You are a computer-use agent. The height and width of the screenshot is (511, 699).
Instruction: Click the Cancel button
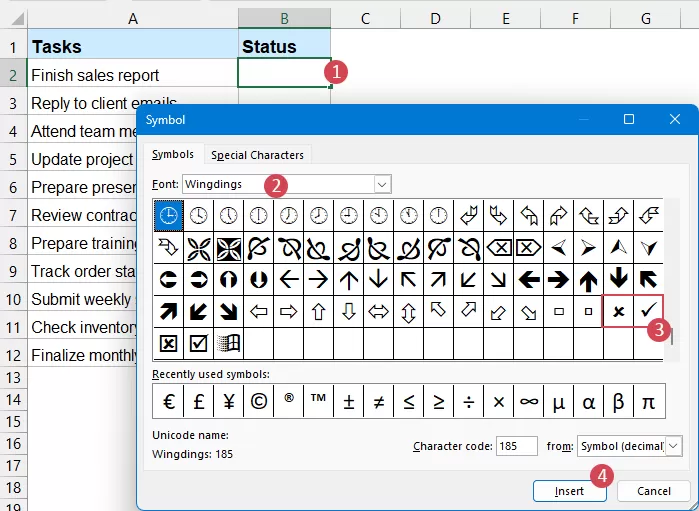[654, 491]
